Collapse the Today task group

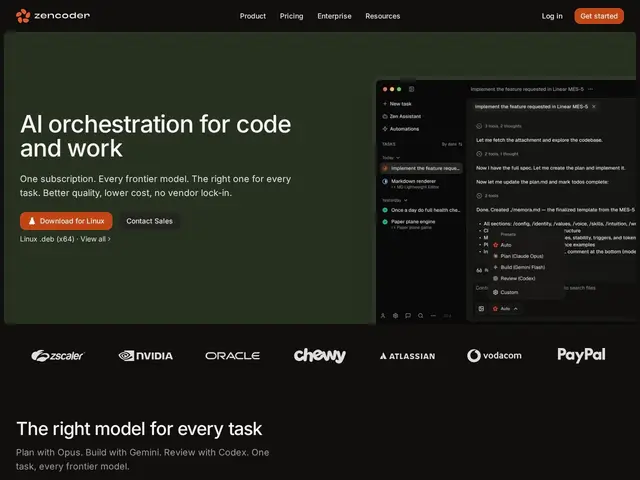pyautogui.click(x=391, y=158)
